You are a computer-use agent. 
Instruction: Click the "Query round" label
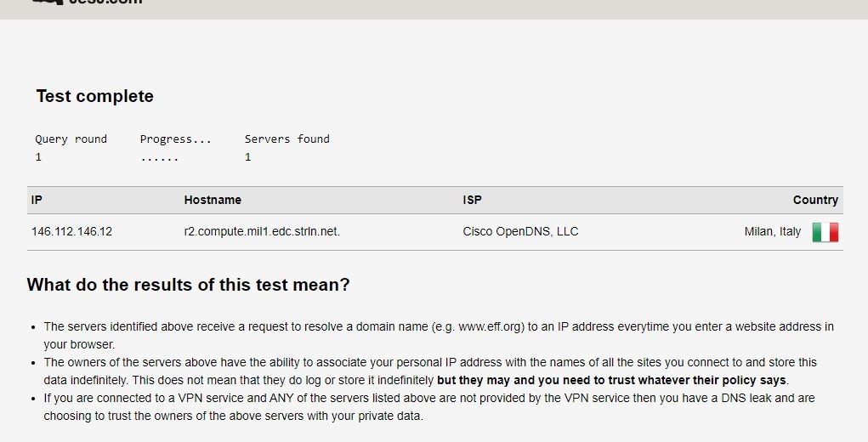tap(71, 139)
